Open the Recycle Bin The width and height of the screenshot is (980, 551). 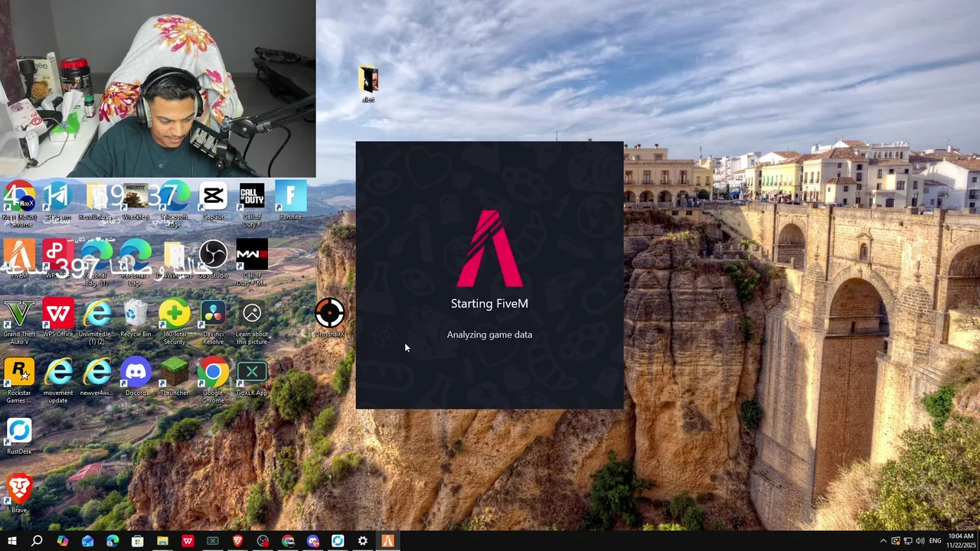pos(136,318)
